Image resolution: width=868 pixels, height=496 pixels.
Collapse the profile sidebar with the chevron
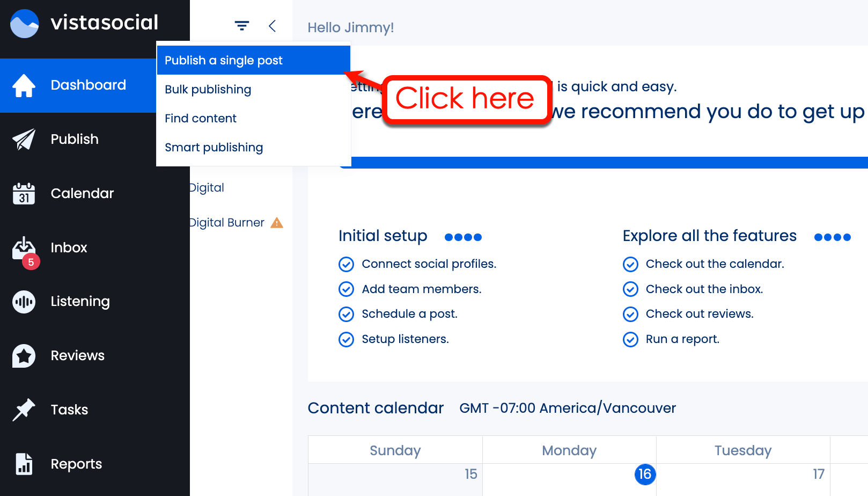tap(273, 25)
